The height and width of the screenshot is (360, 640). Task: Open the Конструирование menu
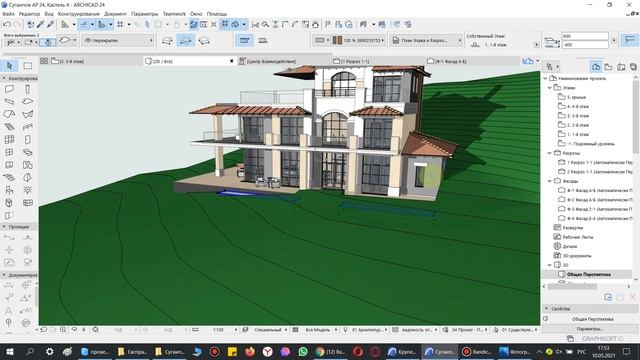[79, 14]
